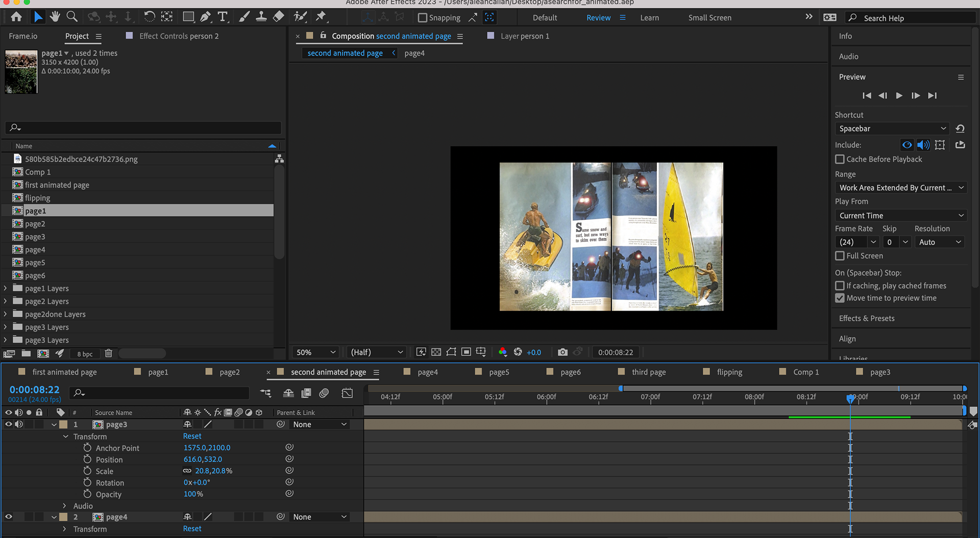Select the Puppet Pin tool
The width and height of the screenshot is (980, 538).
321,17
